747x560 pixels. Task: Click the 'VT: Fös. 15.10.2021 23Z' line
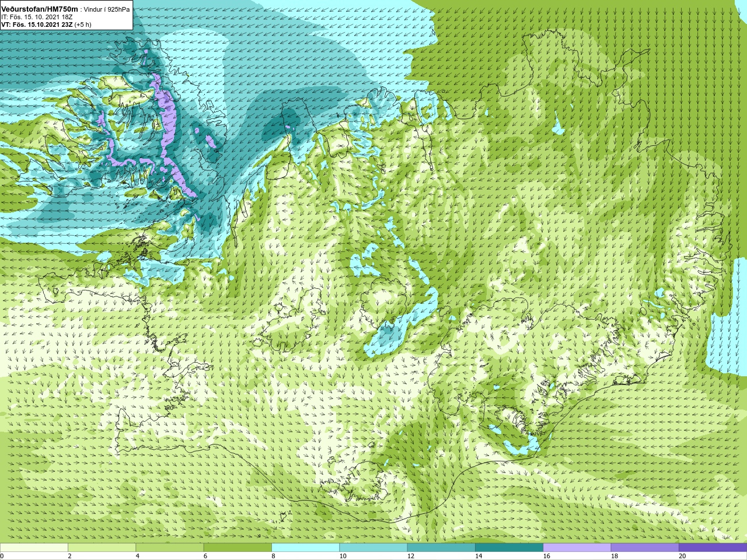[37, 24]
